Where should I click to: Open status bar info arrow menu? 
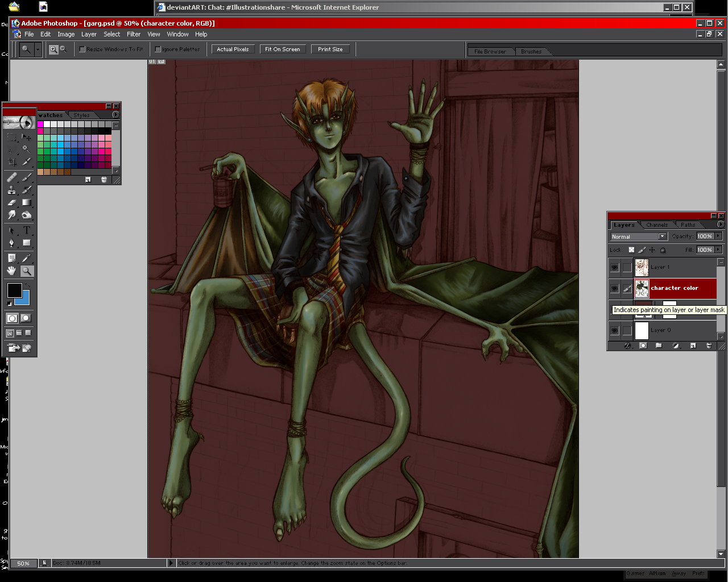(x=171, y=563)
